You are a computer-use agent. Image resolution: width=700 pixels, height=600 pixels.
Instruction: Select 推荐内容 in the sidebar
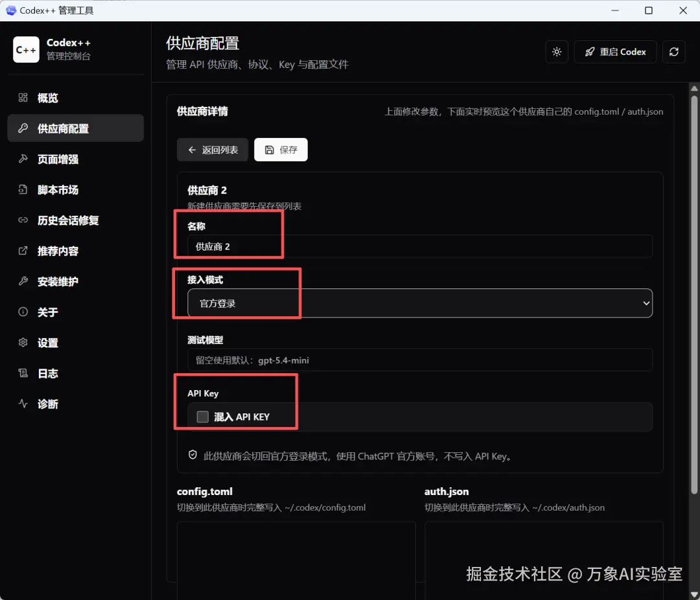tap(75, 251)
